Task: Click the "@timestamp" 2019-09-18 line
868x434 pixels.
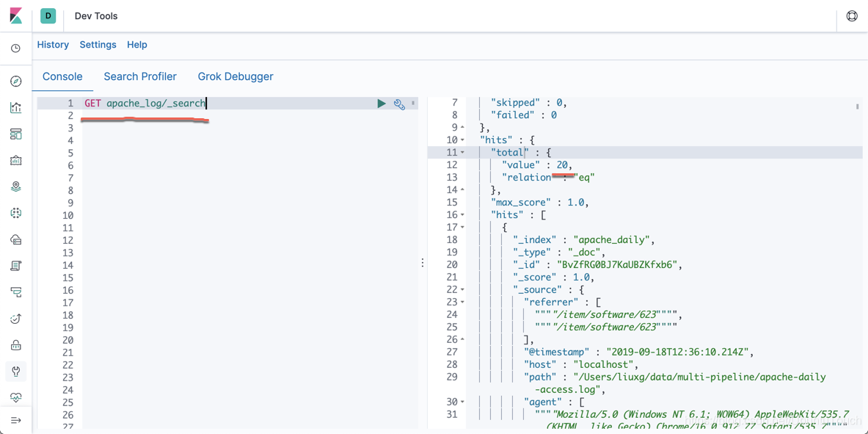Action: pos(639,352)
